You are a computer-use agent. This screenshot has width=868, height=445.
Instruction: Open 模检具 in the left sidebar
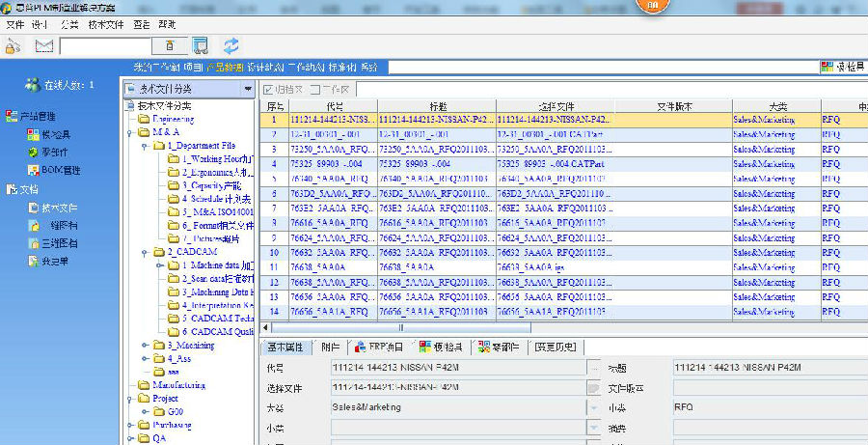click(55, 134)
